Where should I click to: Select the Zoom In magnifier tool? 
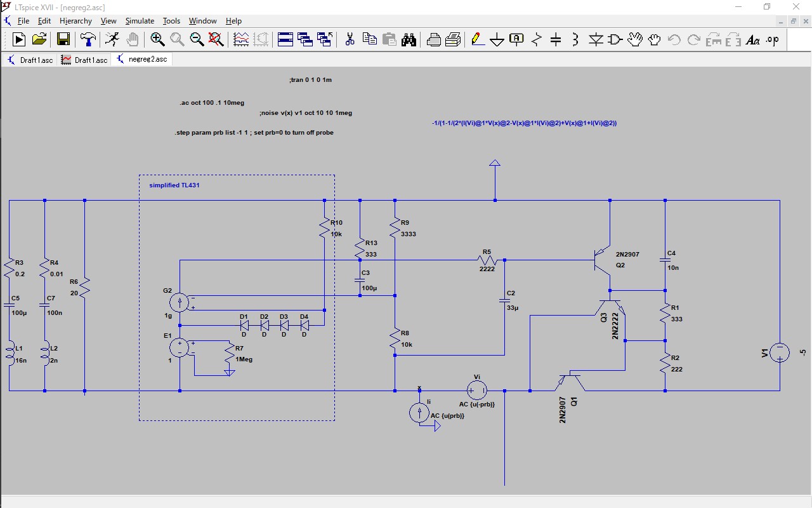tap(157, 39)
